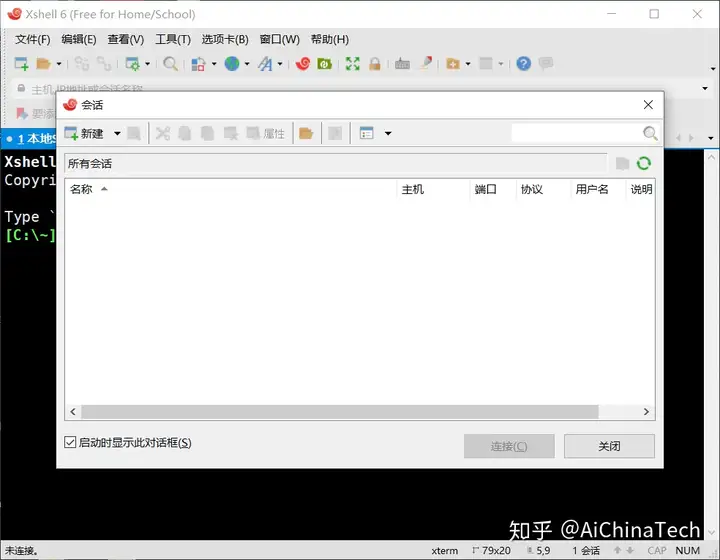Click the 79x20 size in status bar
The width and height of the screenshot is (720, 560).
coord(491,550)
